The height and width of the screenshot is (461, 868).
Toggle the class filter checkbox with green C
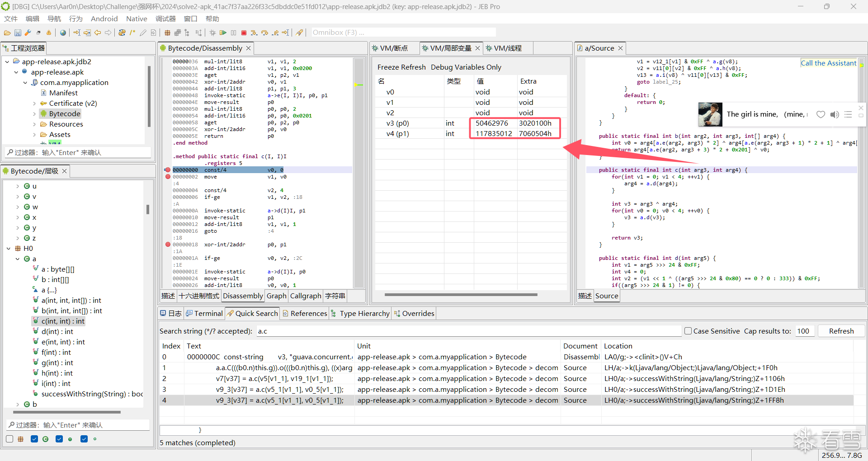(34, 439)
